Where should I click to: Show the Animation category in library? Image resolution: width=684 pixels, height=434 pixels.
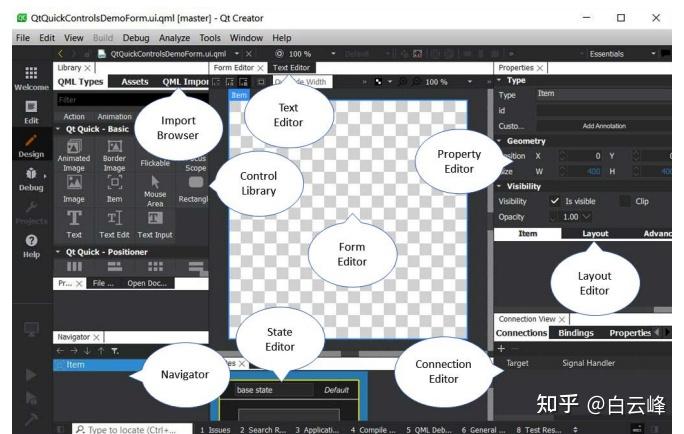114,116
